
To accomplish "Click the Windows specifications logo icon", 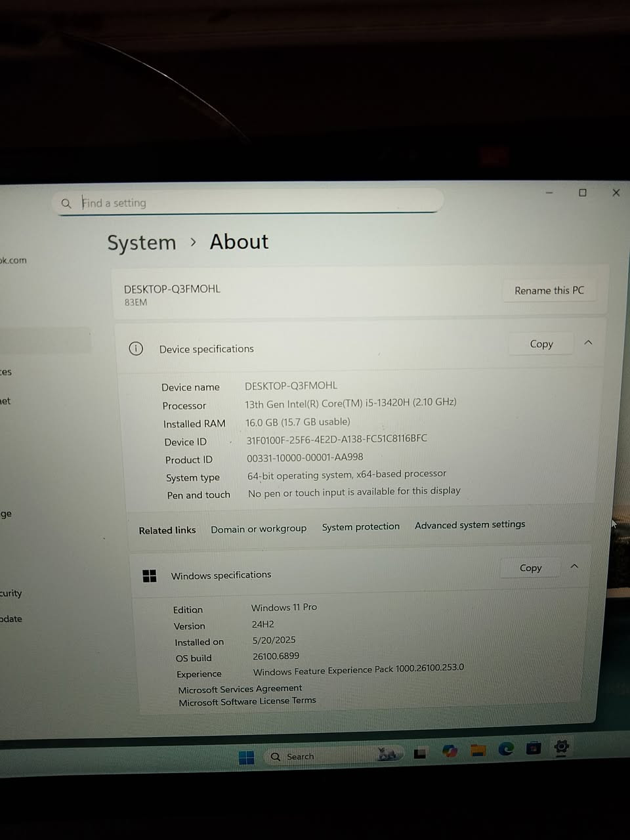I will coord(150,576).
